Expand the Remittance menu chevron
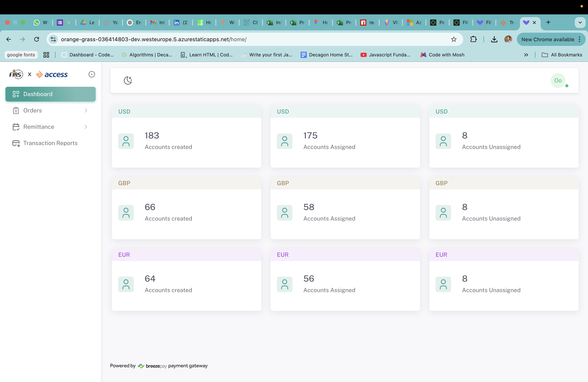The width and height of the screenshot is (588, 382). 86,127
